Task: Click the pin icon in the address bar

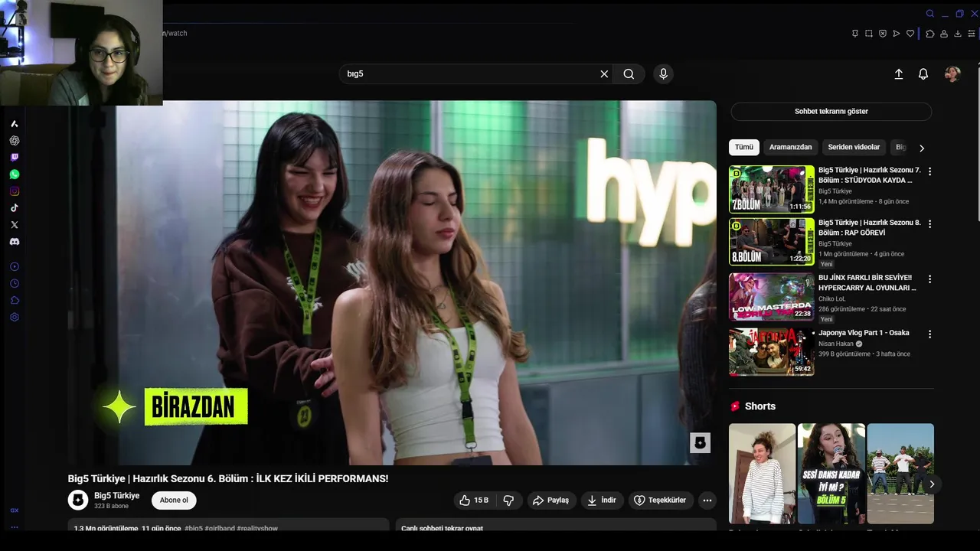Action: (x=854, y=34)
